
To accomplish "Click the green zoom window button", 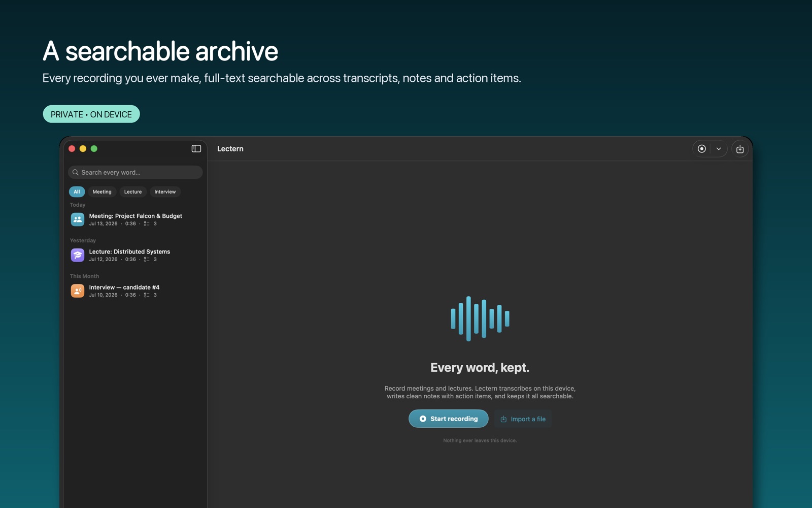I will 94,149.
